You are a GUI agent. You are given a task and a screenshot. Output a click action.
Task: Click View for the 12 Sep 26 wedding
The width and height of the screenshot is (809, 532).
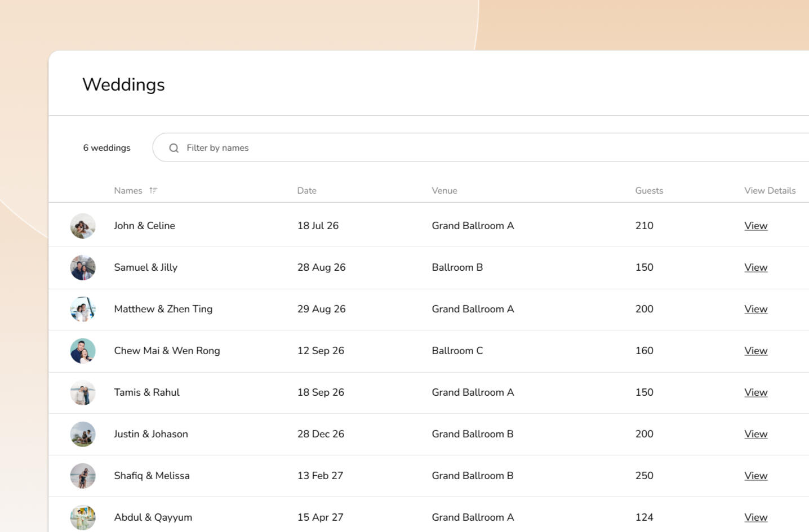click(x=755, y=351)
